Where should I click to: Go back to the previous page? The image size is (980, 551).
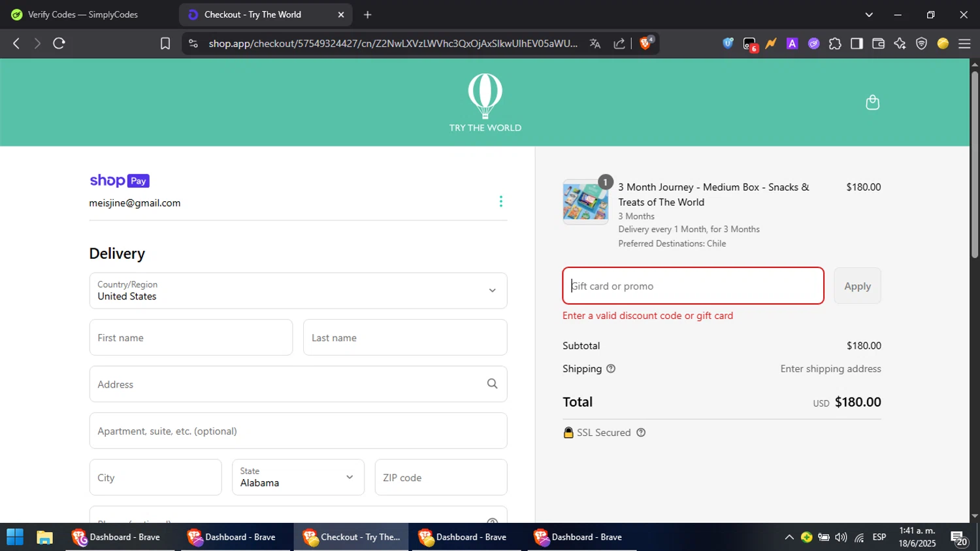[16, 43]
